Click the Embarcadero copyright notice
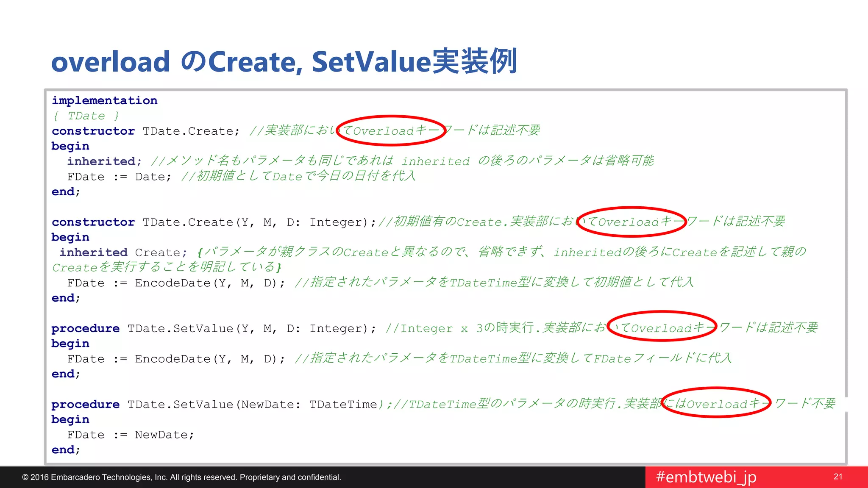 click(x=181, y=477)
